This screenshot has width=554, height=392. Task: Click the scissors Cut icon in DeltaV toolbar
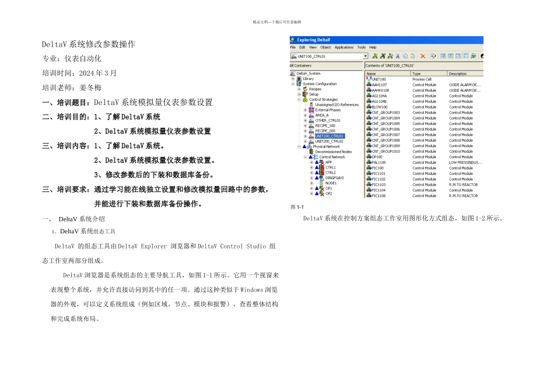click(398, 56)
